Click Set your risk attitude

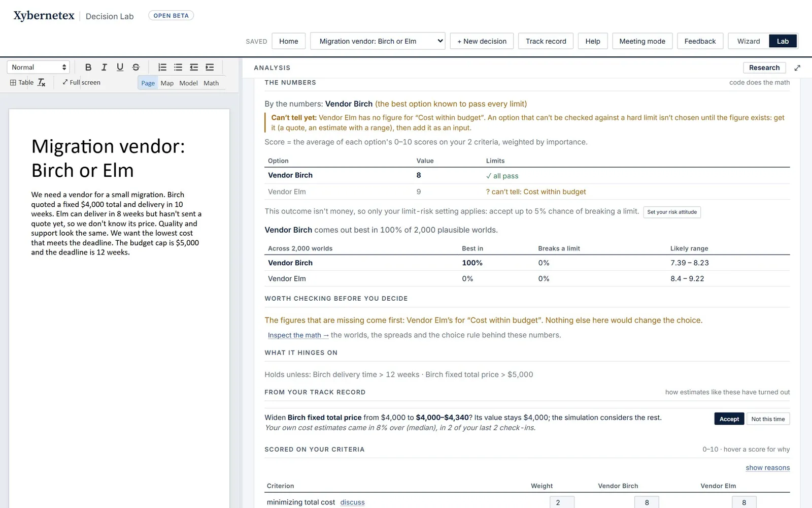(x=672, y=212)
